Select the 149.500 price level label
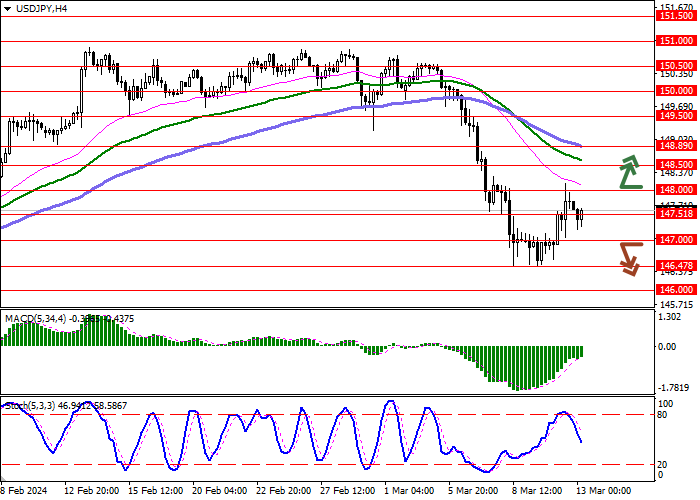The image size is (700, 500). pyautogui.click(x=676, y=116)
